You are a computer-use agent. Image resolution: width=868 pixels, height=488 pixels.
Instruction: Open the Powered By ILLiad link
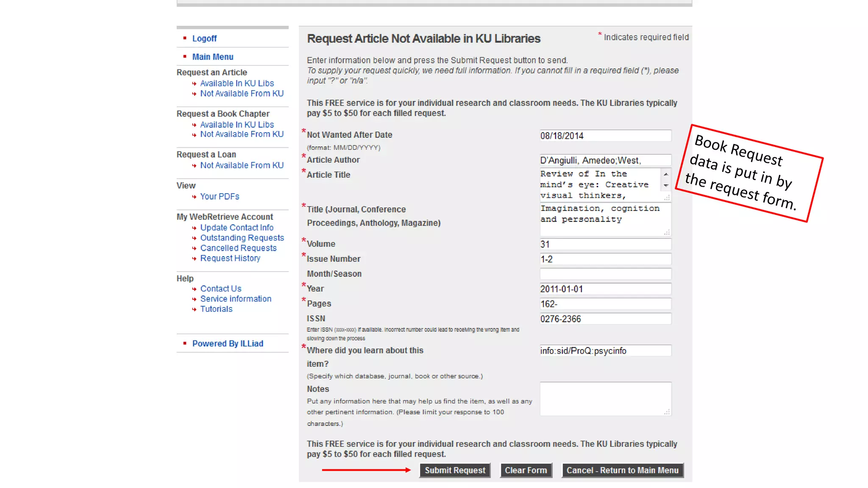point(228,344)
